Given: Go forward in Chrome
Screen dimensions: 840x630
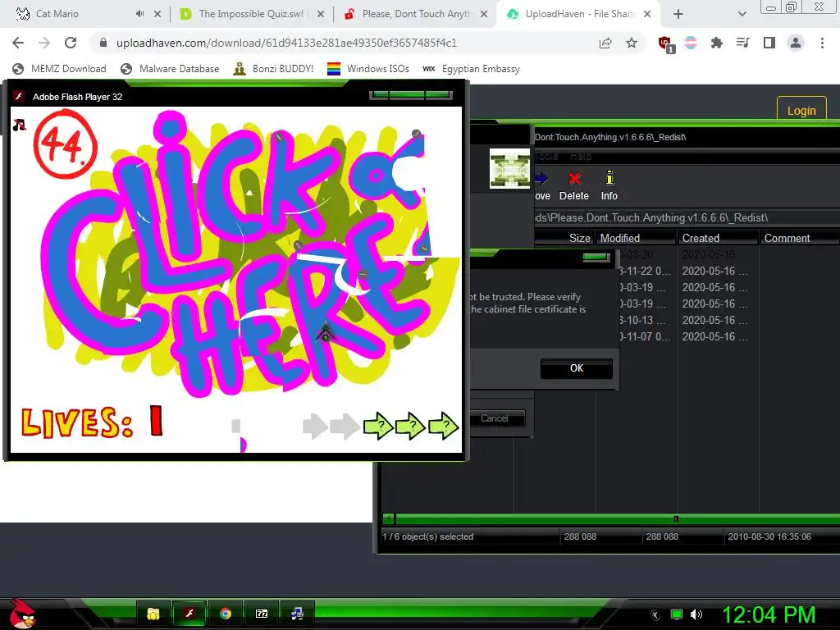Looking at the screenshot, I should tap(44, 43).
